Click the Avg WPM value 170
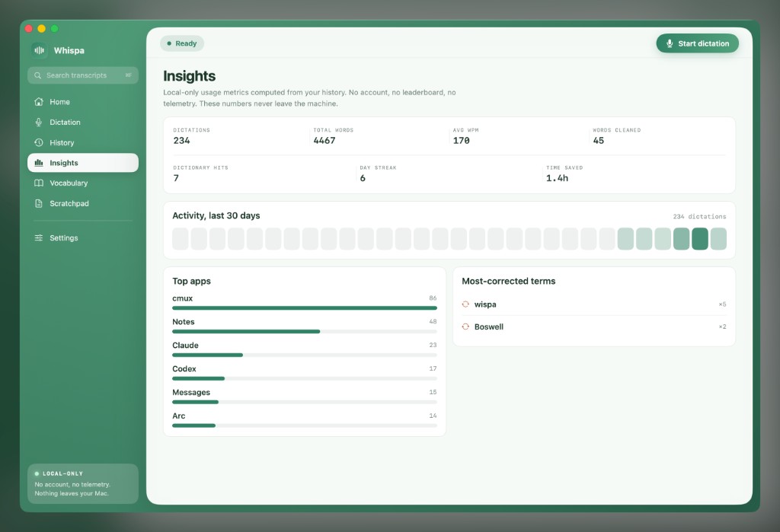Image resolution: width=780 pixels, height=532 pixels. 461,141
